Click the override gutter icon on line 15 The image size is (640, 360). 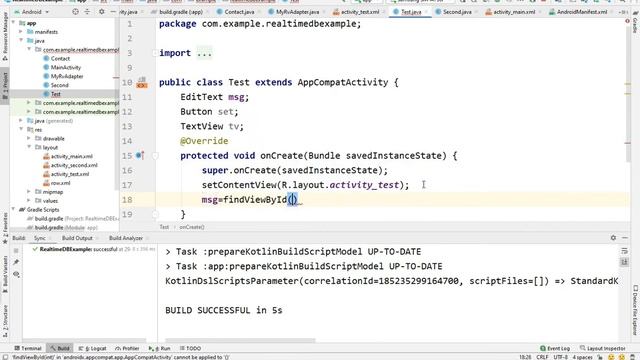[x=140, y=156]
